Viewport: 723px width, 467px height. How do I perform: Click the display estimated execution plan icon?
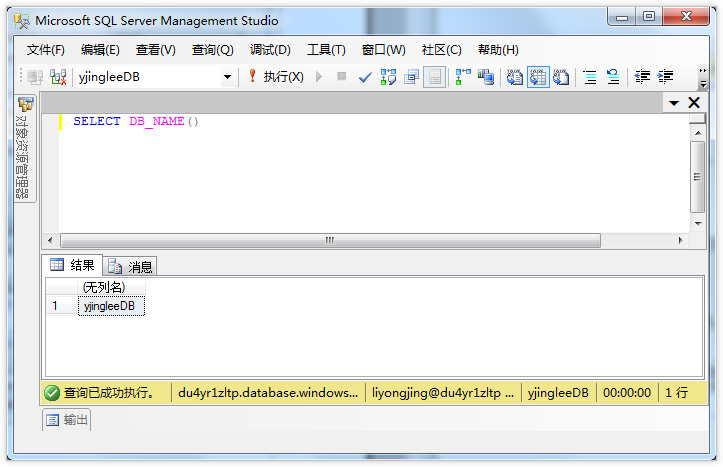click(388, 77)
